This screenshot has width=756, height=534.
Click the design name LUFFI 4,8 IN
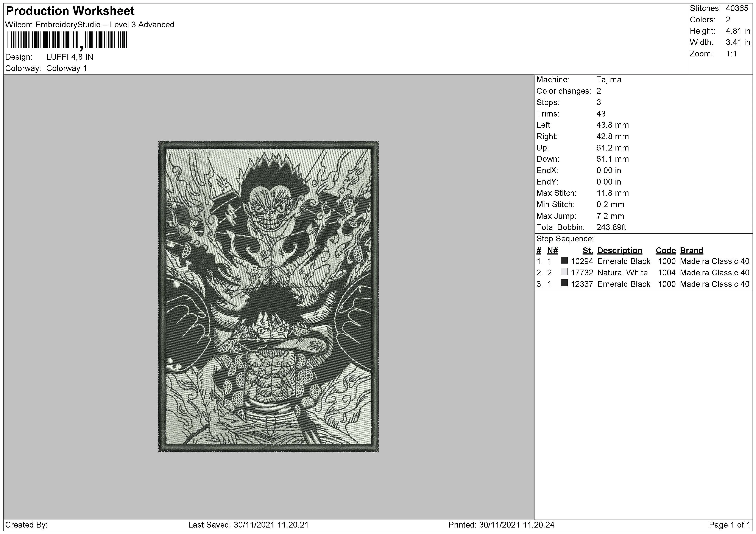70,57
